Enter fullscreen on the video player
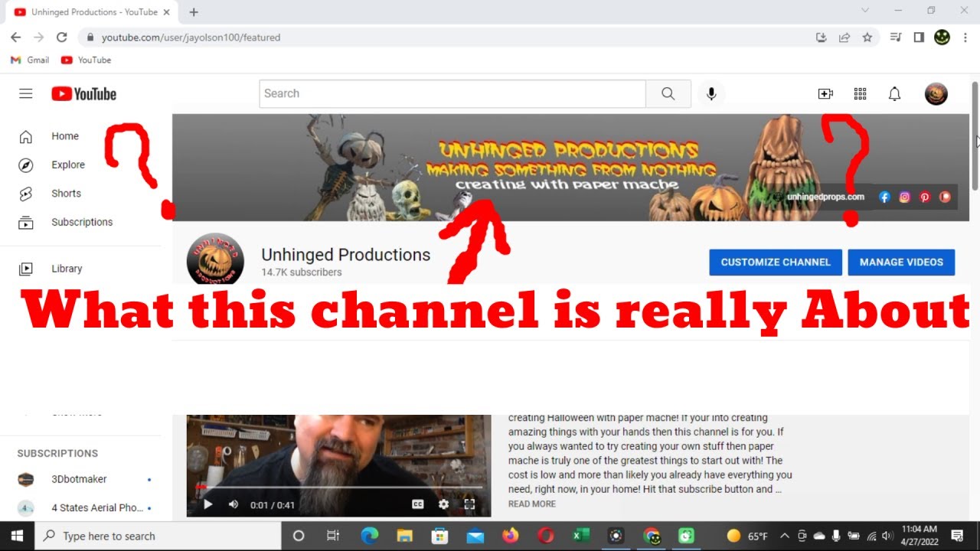The image size is (980, 551). (469, 504)
